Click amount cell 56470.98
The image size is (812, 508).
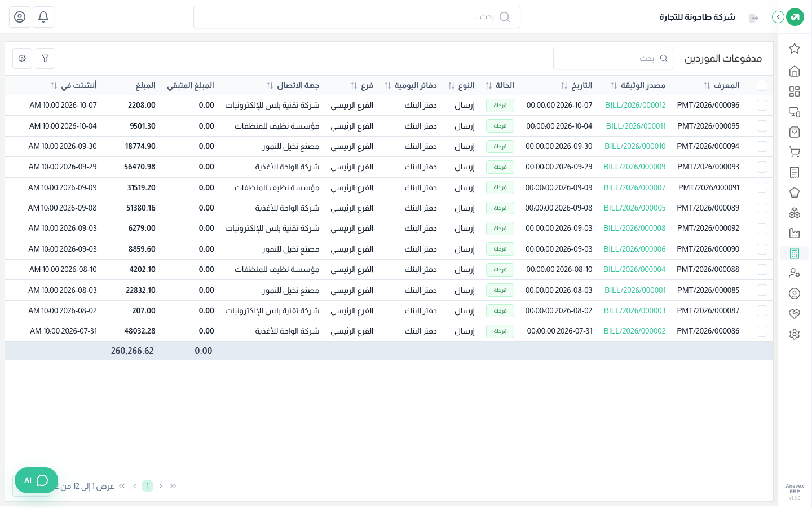[x=140, y=167]
